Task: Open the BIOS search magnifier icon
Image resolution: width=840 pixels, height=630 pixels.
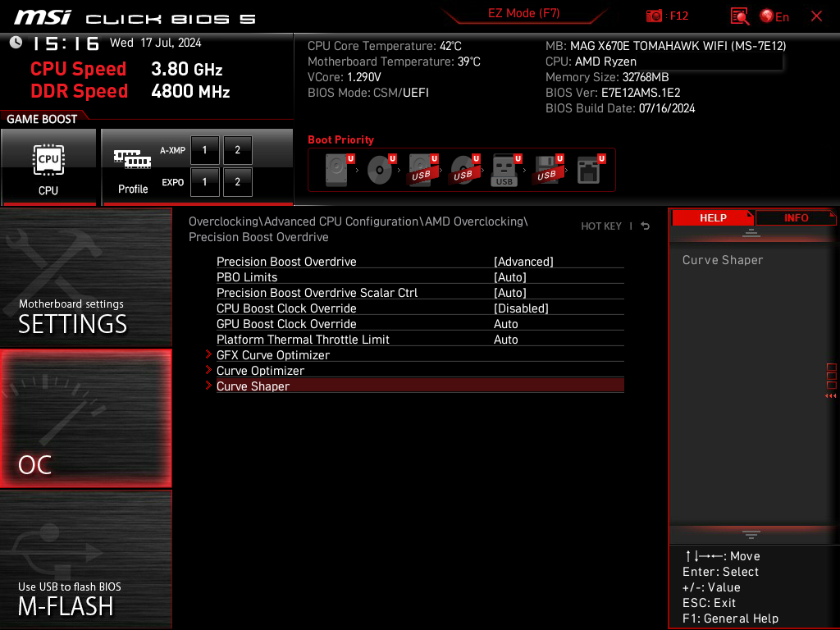Action: [739, 16]
